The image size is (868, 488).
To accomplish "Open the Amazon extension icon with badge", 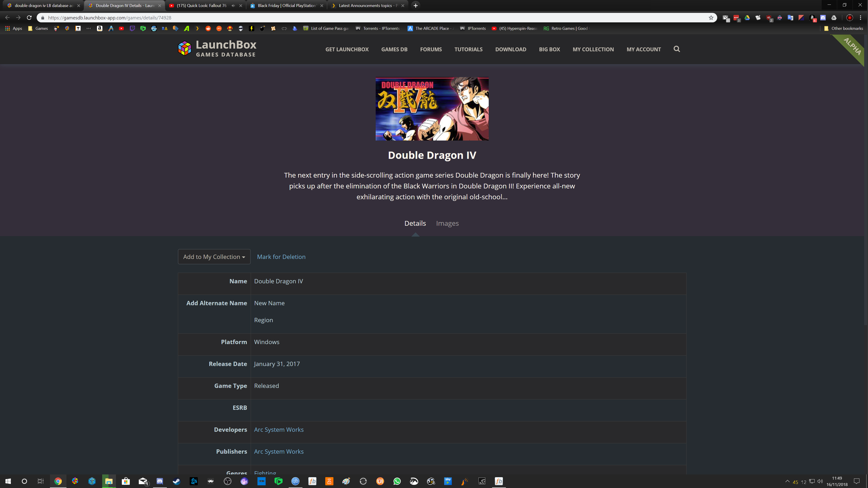I will pyautogui.click(x=812, y=18).
